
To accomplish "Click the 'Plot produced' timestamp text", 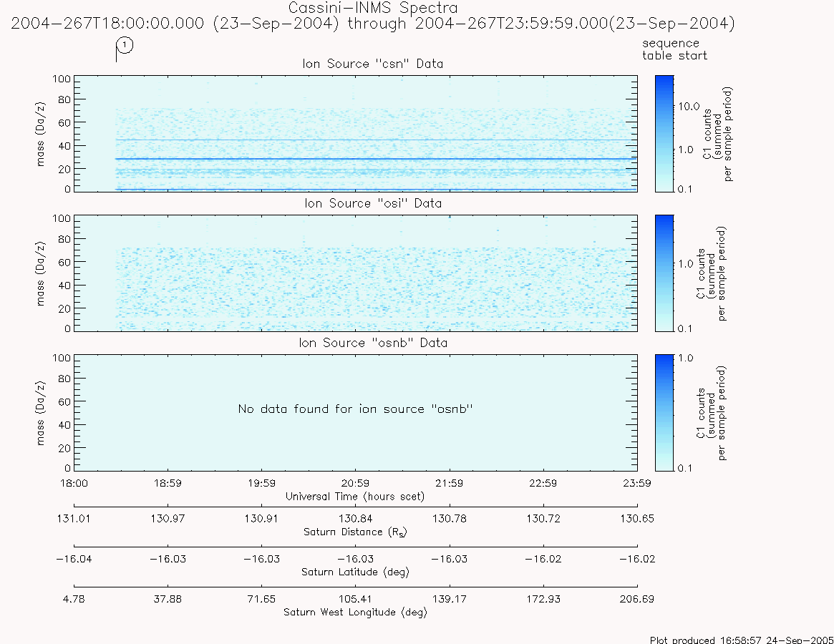I will tap(742, 639).
